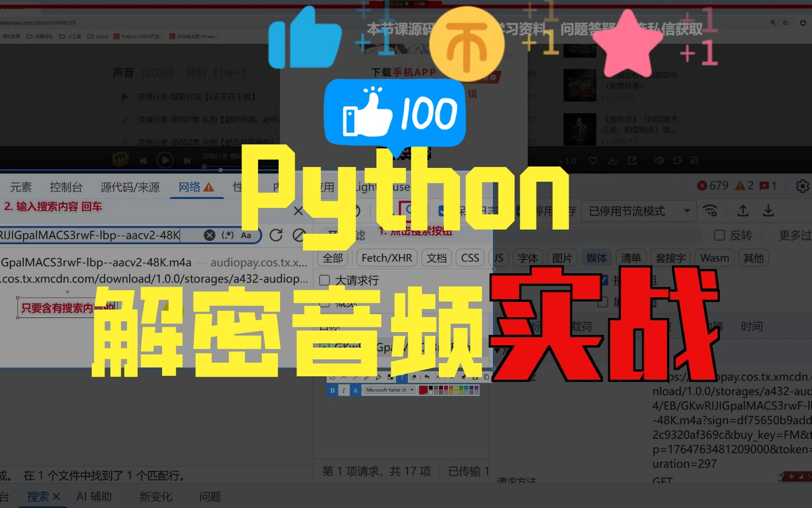Open the Python-CSDN bookmark
The height and width of the screenshot is (508, 812).
pos(138,36)
